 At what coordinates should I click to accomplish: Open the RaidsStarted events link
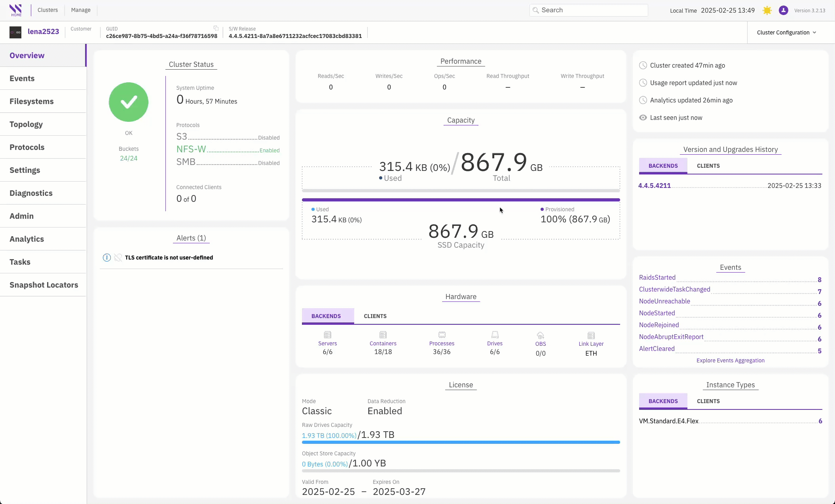(657, 278)
